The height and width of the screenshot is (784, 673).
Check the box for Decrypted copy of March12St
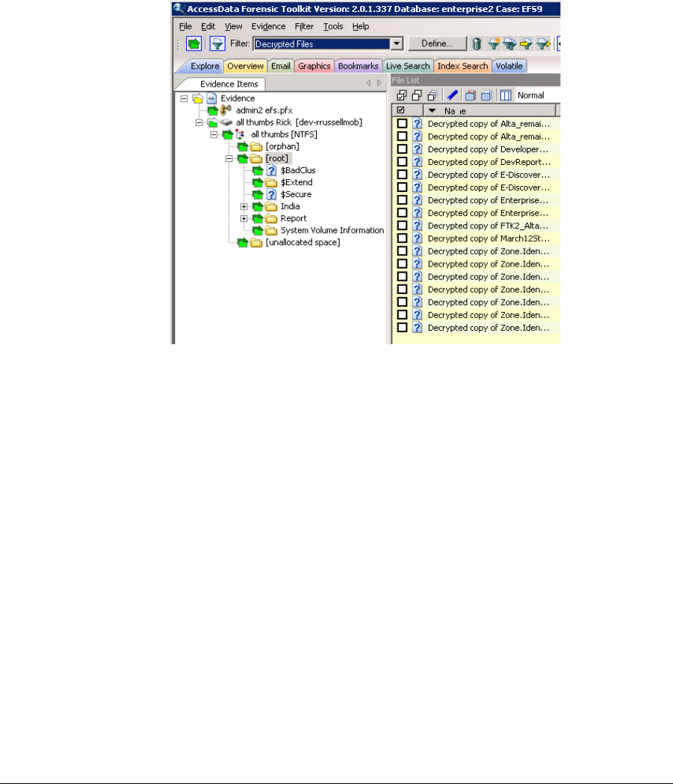(402, 238)
